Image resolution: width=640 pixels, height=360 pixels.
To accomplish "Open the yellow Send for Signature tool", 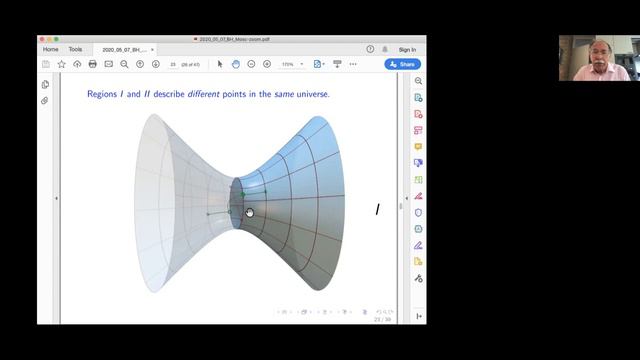I will point(418,262).
